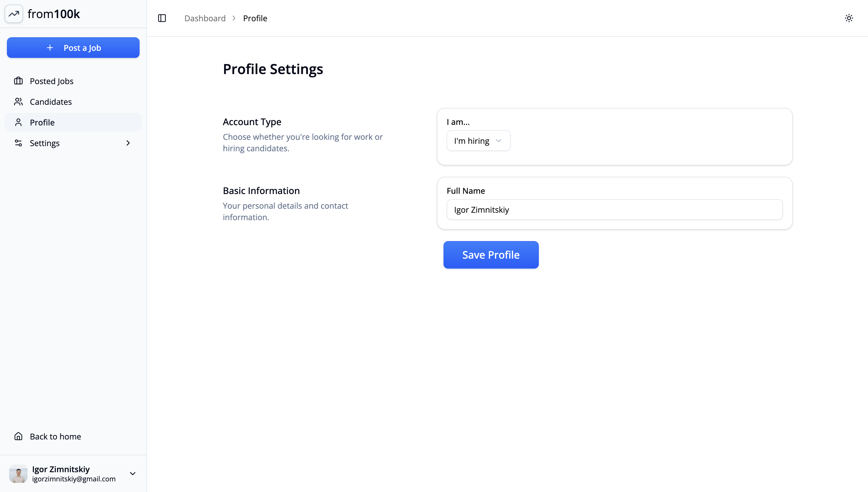Screen dimensions: 868x492
Task: Switch theme with the sun icon
Action: pos(849,18)
